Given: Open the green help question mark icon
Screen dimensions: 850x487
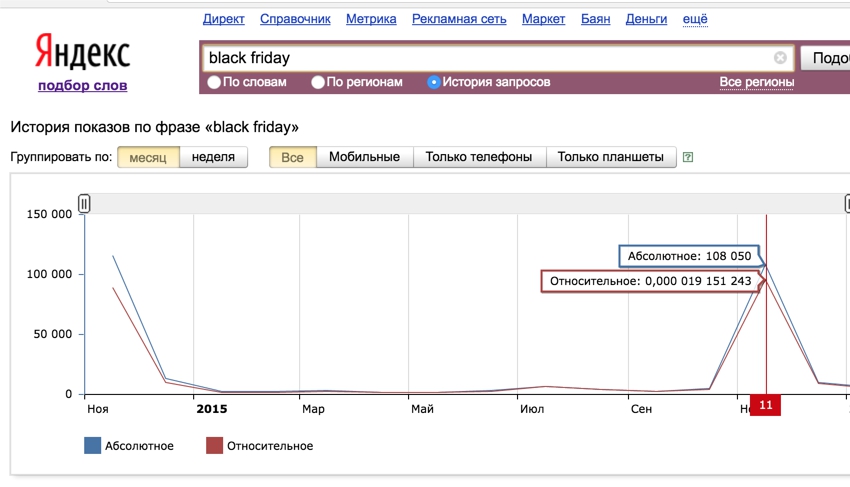Looking at the screenshot, I should [x=688, y=157].
